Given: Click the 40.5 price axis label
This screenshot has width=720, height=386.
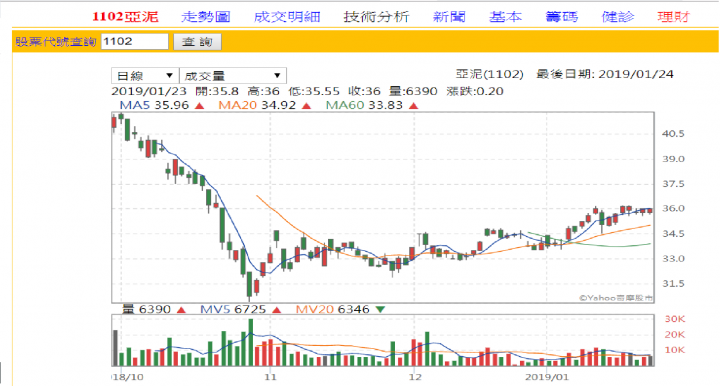Looking at the screenshot, I should click(673, 134).
